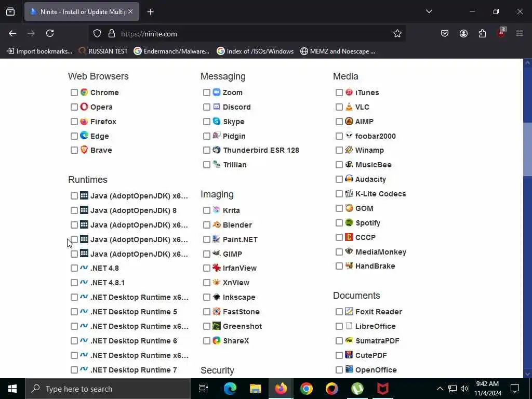The height and width of the screenshot is (399, 532).
Task: Click the VLC cone icon
Action: (349, 107)
